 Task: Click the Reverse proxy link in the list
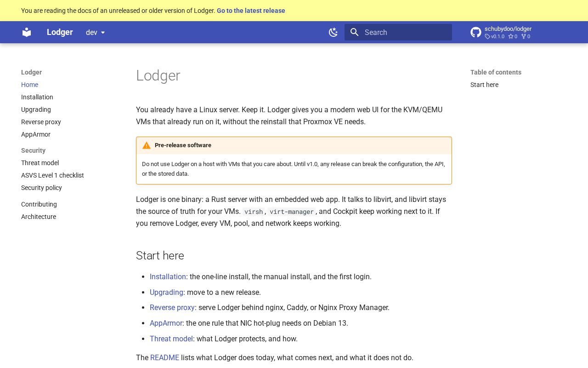click(172, 307)
